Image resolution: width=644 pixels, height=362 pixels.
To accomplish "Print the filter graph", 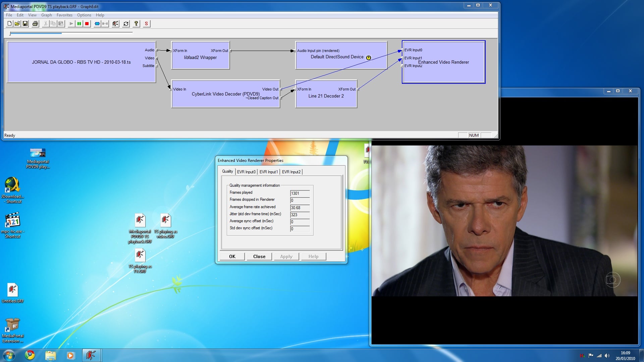I will tap(35, 24).
